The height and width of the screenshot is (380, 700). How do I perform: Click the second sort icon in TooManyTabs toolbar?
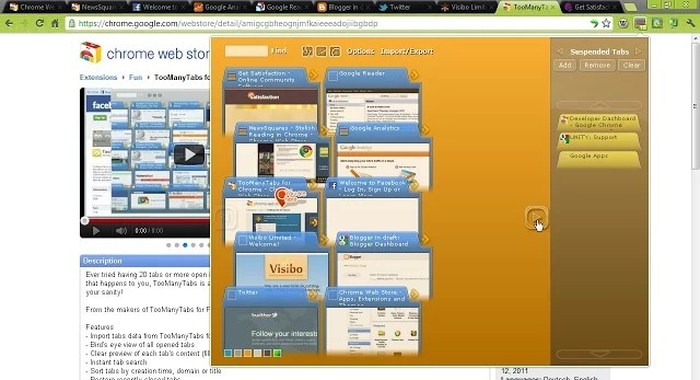[321, 51]
